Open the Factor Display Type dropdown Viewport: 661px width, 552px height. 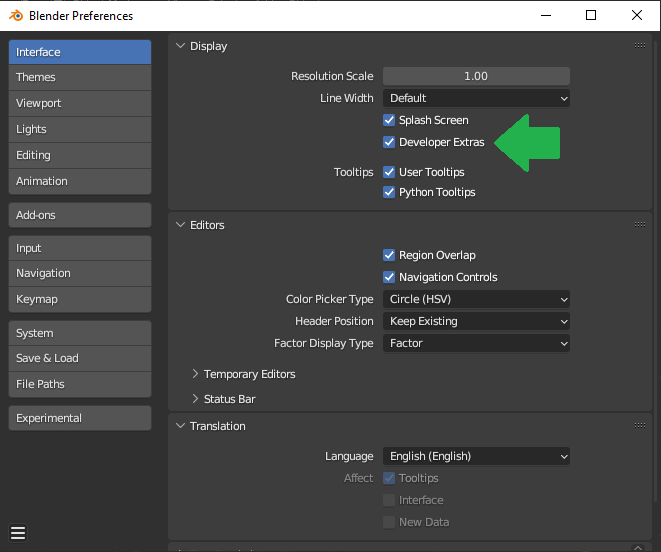click(x=476, y=343)
